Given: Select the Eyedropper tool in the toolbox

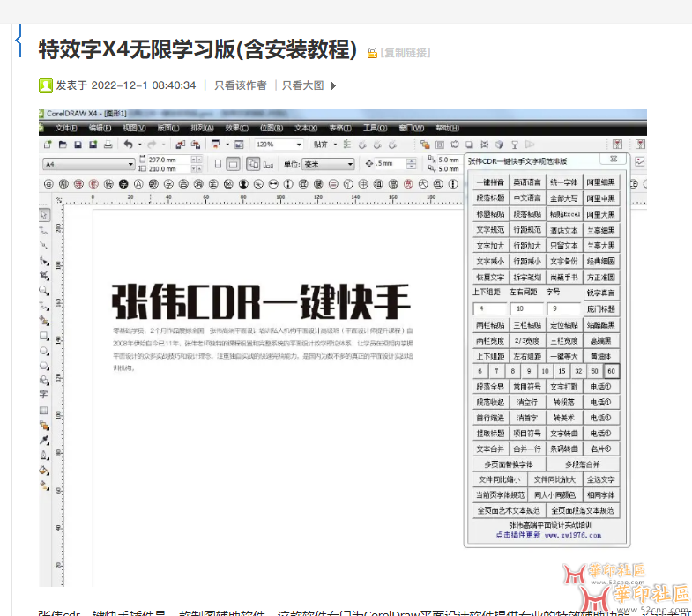Looking at the screenshot, I should [44, 440].
